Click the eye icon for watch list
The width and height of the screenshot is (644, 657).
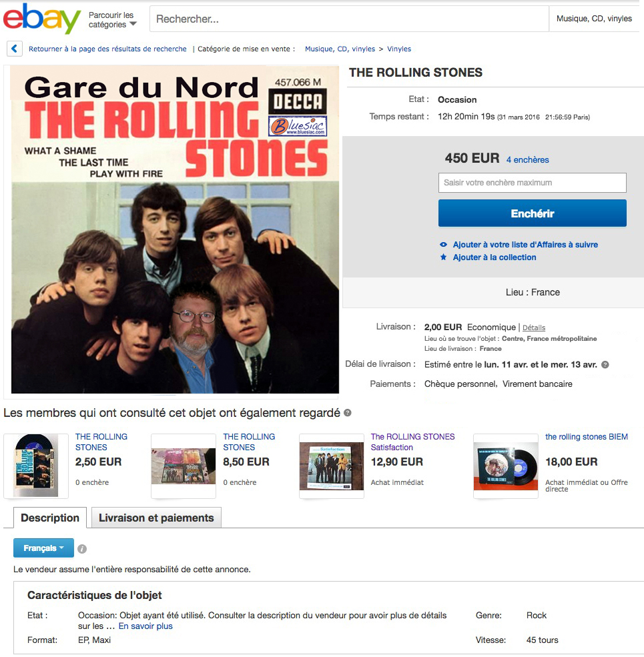(443, 245)
